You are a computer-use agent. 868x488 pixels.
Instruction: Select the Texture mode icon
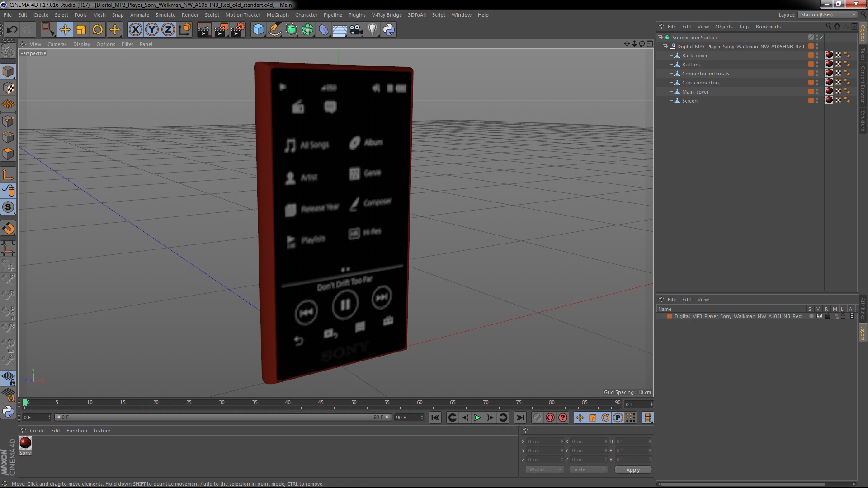[8, 88]
